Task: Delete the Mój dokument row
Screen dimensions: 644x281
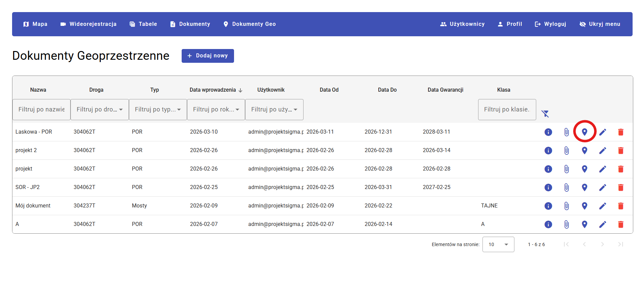Action: pyautogui.click(x=620, y=206)
